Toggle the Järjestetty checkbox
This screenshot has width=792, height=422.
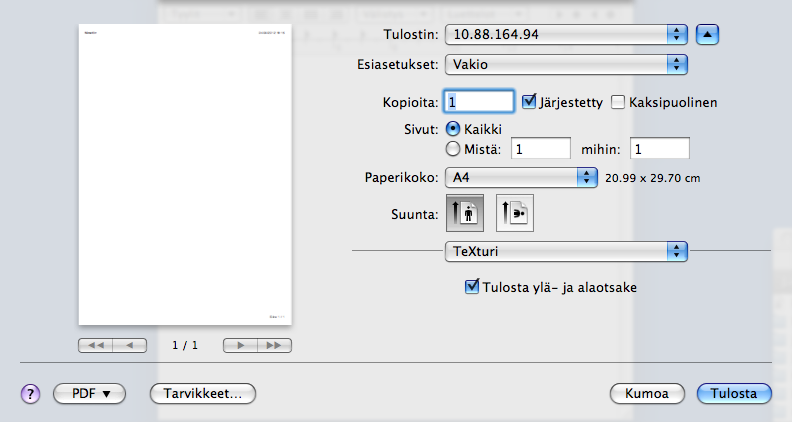pos(530,101)
